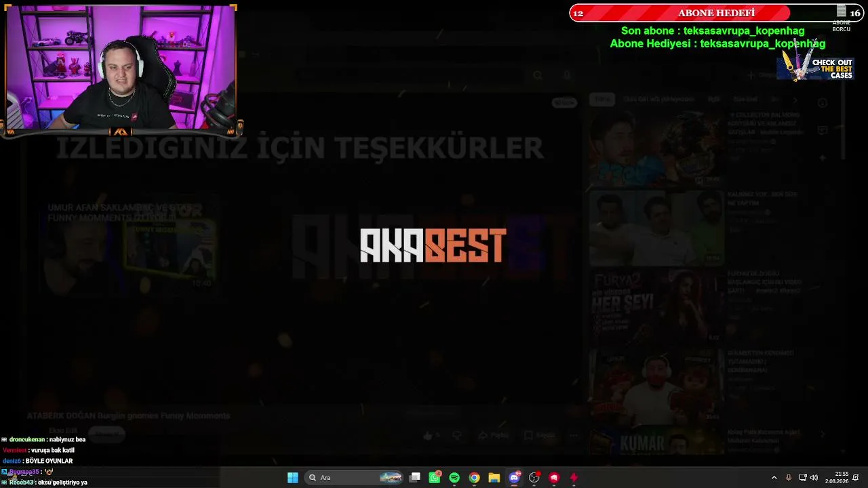Click the microphone tray icon
The width and height of the screenshot is (868, 488).
pos(789,478)
